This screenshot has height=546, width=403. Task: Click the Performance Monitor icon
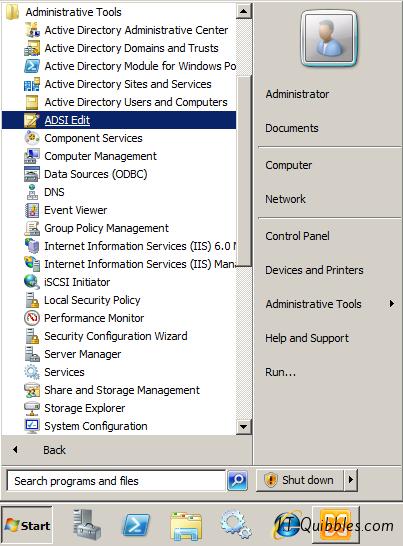32,318
